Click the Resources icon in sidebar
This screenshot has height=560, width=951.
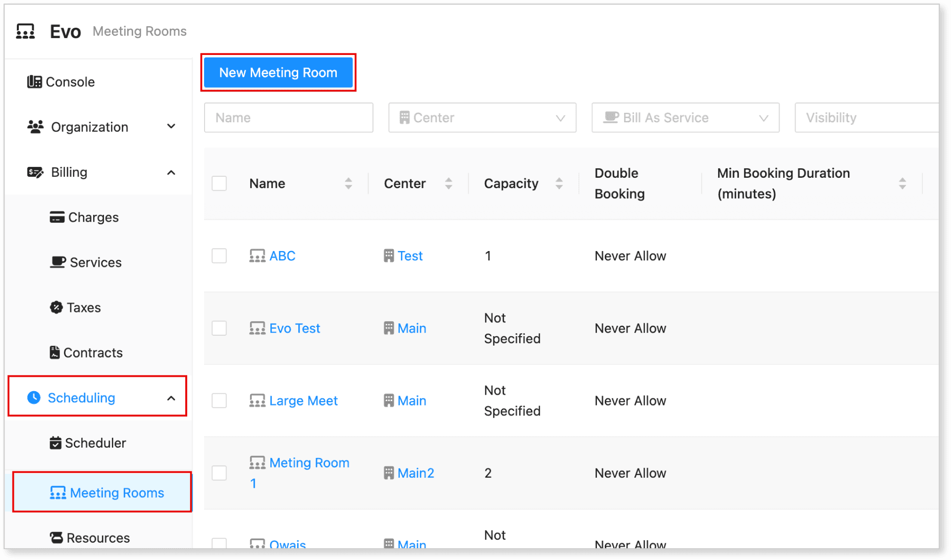click(56, 538)
